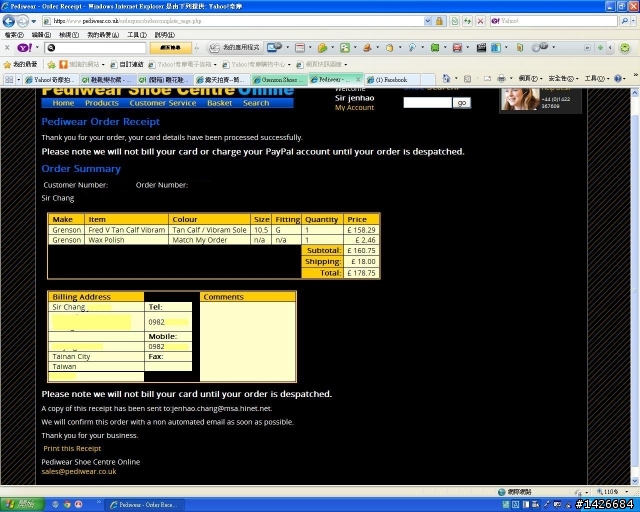Open the search provider dropdown arrow
The height and width of the screenshot is (512, 640).
(x=633, y=21)
